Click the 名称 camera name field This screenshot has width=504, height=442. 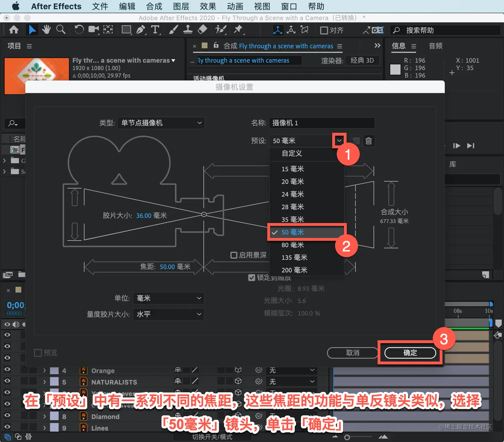[x=322, y=123]
